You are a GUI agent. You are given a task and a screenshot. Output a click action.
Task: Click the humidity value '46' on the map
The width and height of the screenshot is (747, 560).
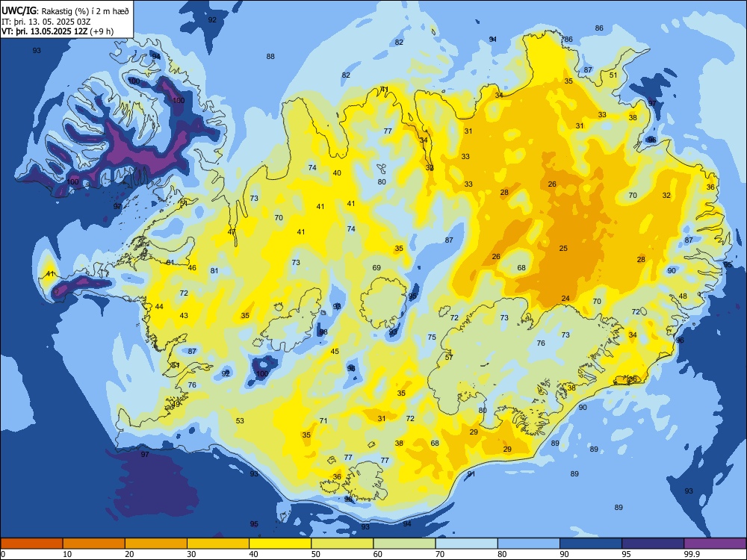pyautogui.click(x=192, y=268)
